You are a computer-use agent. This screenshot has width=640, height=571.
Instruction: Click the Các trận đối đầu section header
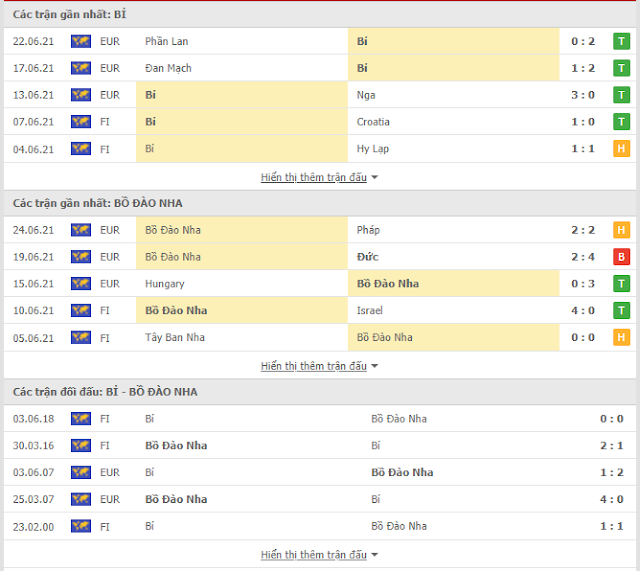pos(105,391)
